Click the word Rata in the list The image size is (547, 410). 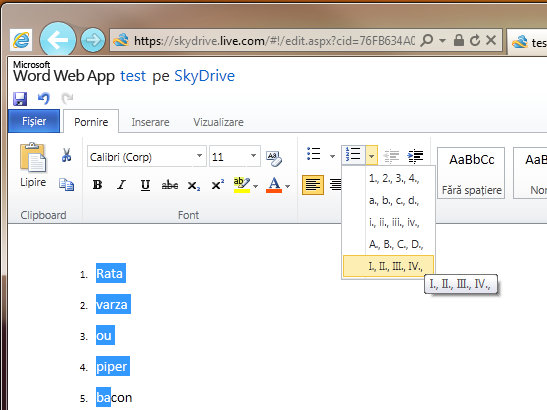[x=110, y=274]
